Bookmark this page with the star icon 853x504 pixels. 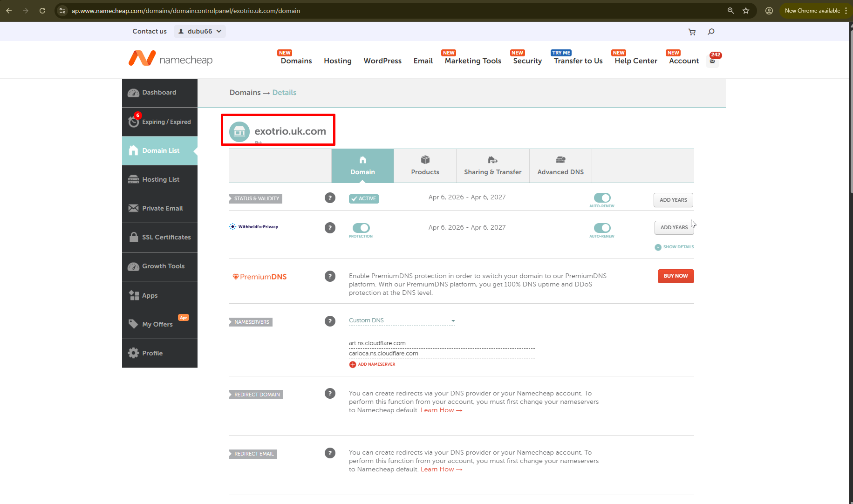click(x=746, y=11)
